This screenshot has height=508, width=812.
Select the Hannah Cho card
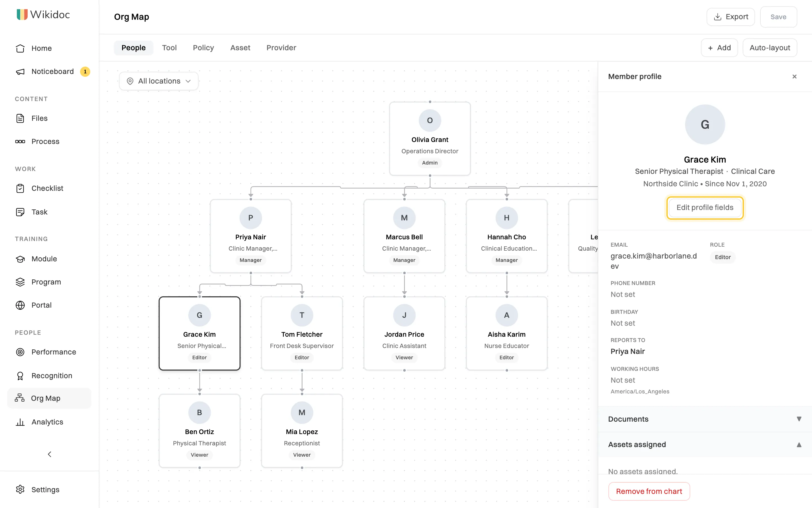507,236
